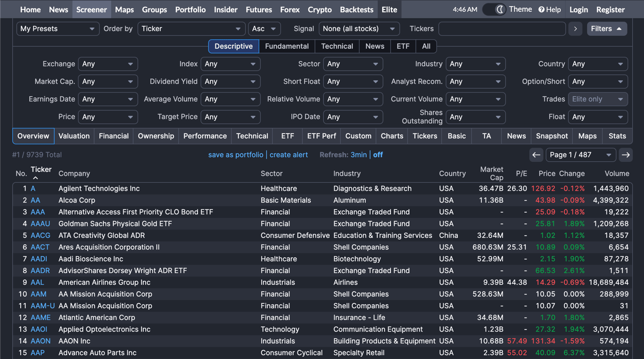Click Alcoa Corp company name

(77, 200)
